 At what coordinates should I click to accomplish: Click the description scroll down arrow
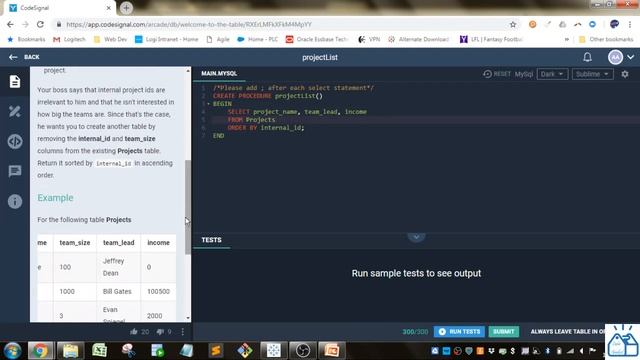(188, 318)
